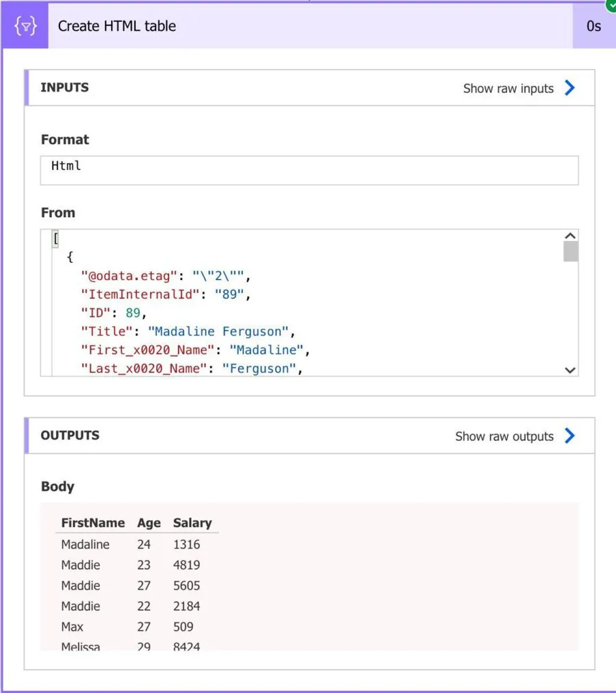The image size is (616, 693).
Task: Click the chevron next to Show raw inputs
Action: point(569,88)
